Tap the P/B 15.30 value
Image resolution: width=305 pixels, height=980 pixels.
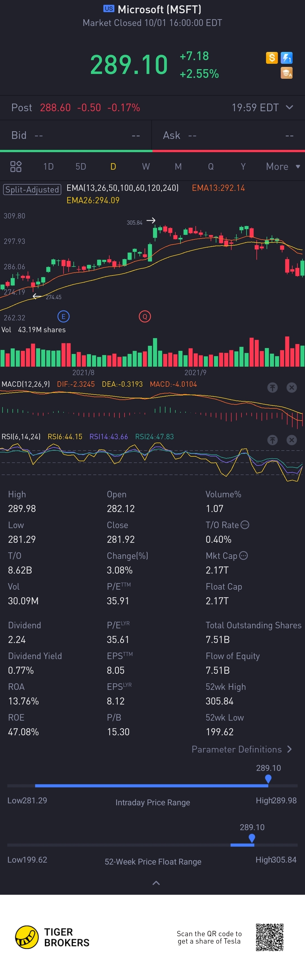(118, 732)
